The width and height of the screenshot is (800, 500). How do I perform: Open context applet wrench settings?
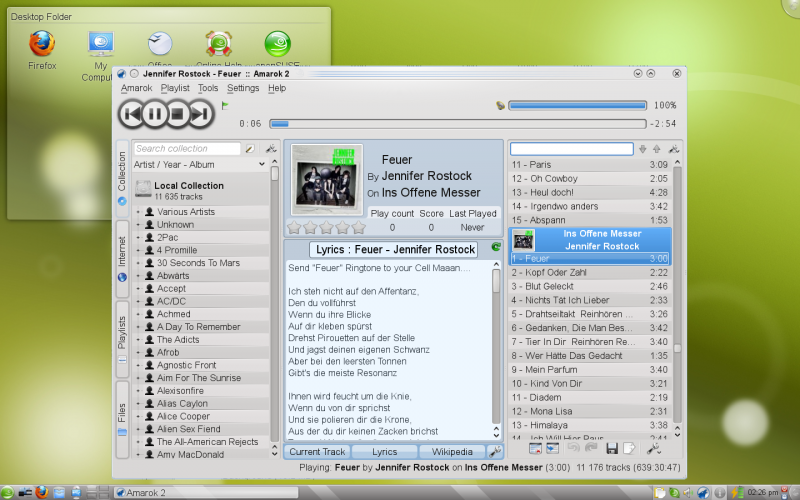(494, 452)
